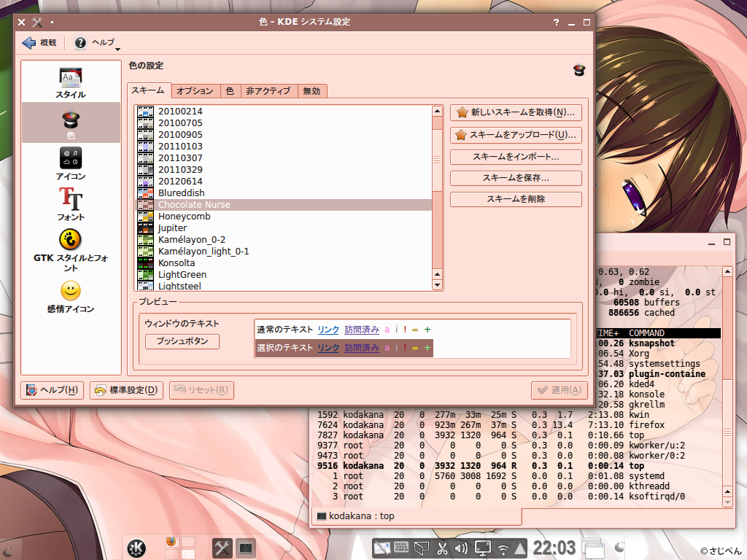This screenshot has height=560, width=747.
Task: Open 感情アイコン (Emoticons) sidebar item
Action: pyautogui.click(x=71, y=297)
